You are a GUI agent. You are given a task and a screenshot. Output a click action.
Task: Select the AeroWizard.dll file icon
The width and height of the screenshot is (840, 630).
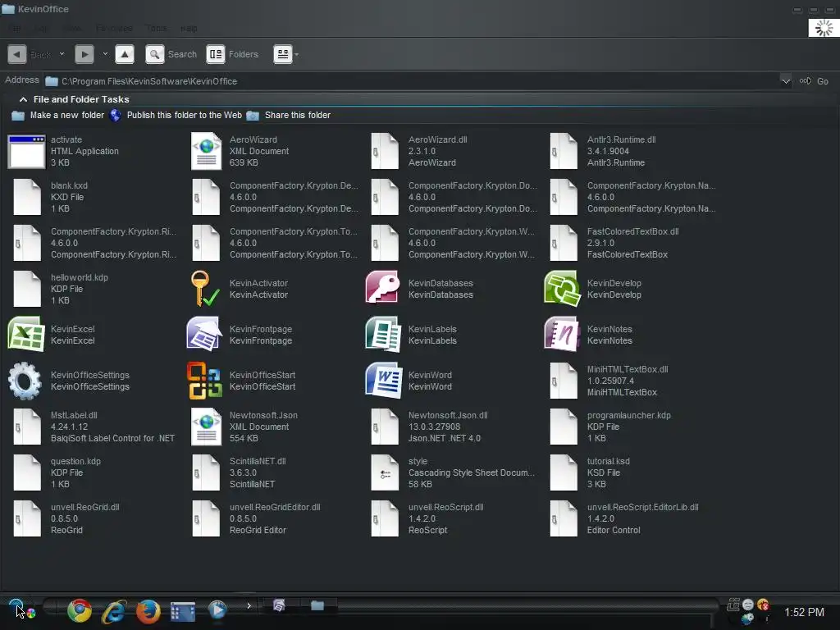click(385, 151)
